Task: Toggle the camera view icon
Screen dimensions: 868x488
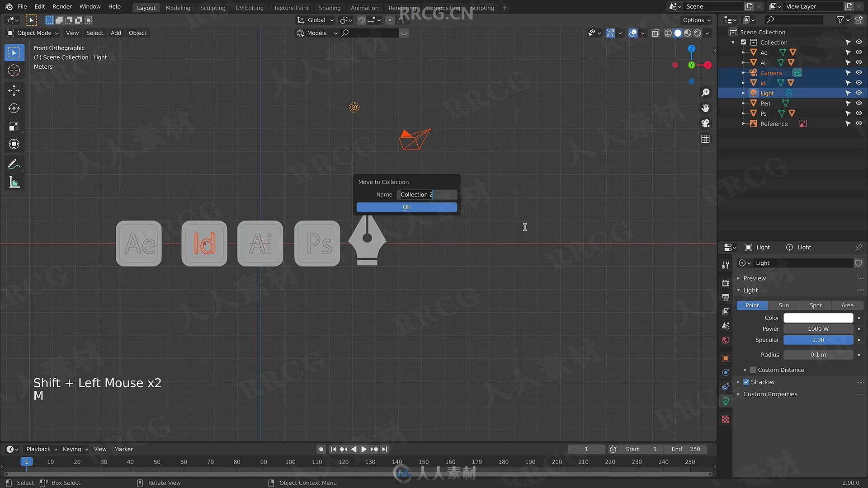Action: point(705,123)
